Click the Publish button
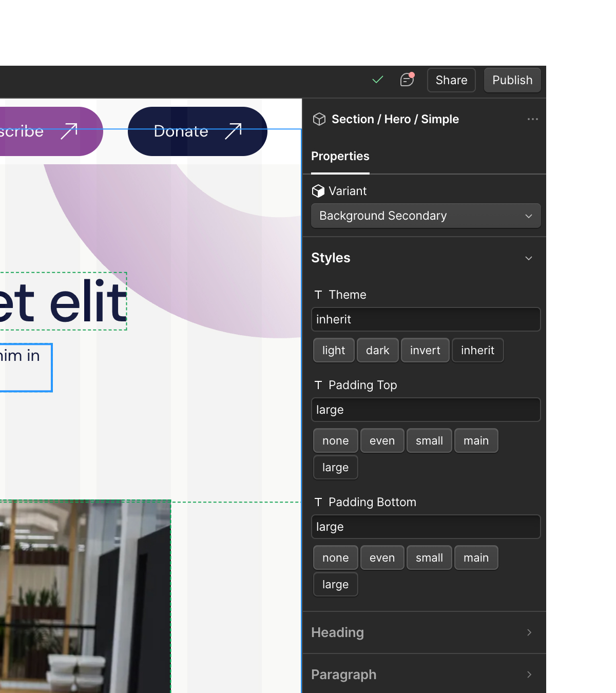 (x=512, y=80)
